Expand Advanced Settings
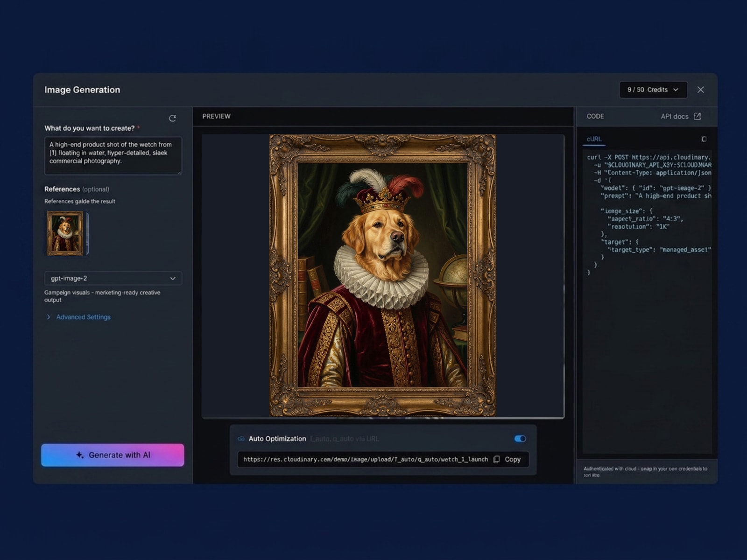Viewport: 747px width, 560px height. (x=78, y=317)
